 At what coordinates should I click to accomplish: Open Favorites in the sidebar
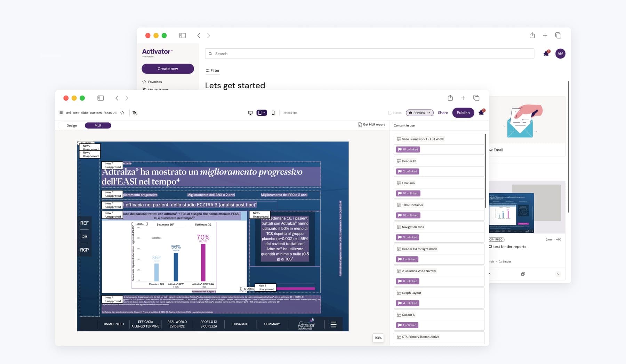[152, 82]
